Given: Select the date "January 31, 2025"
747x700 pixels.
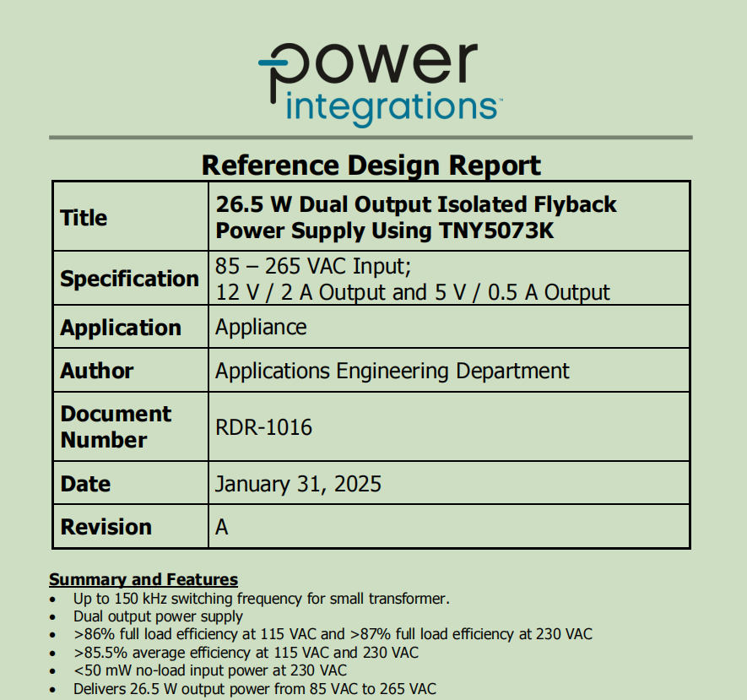Looking at the screenshot, I should pos(298,484).
